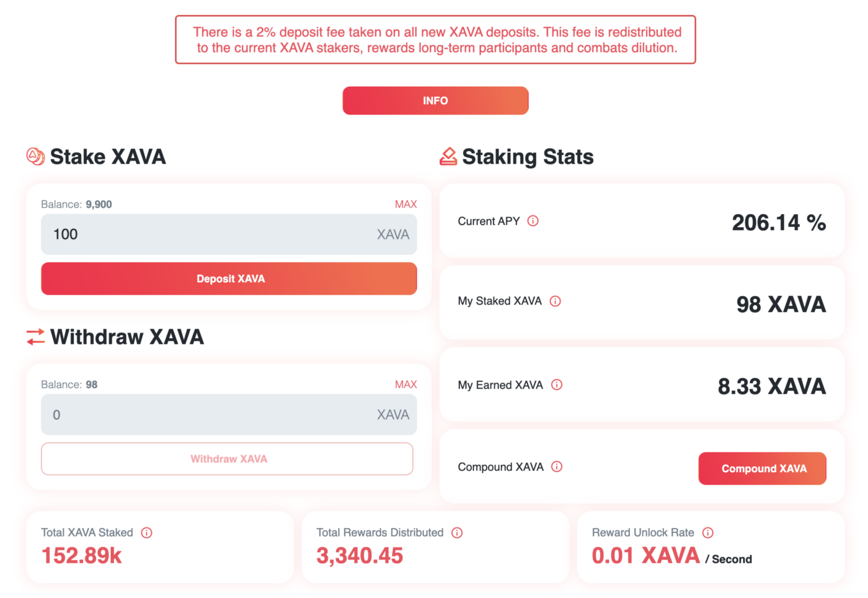Click the info icon next to My Staked XAVA

[555, 301]
